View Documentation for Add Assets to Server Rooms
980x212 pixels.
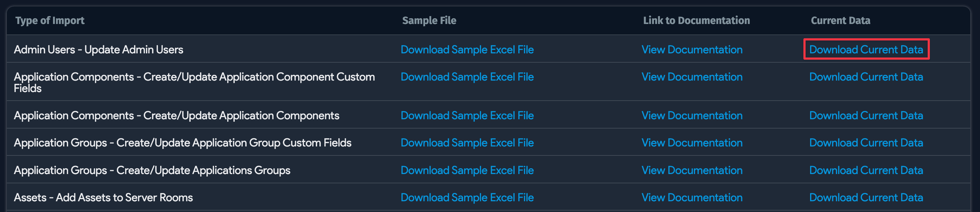click(692, 198)
